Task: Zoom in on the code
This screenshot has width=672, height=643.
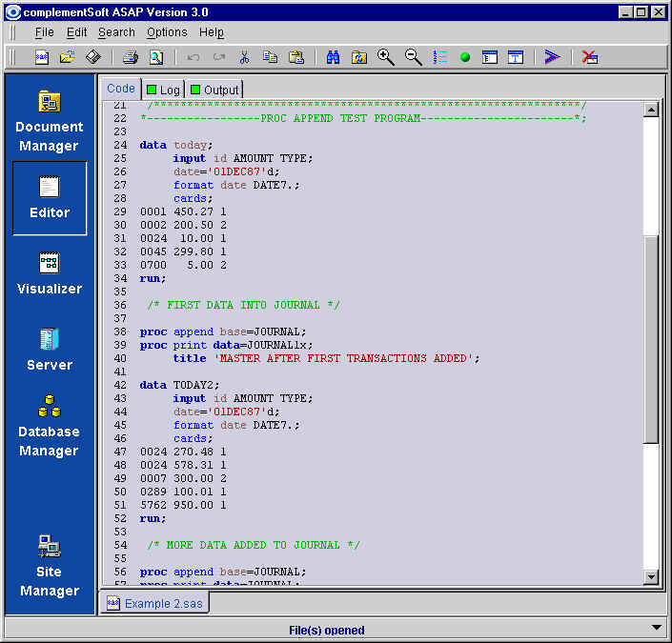Action: [x=386, y=57]
